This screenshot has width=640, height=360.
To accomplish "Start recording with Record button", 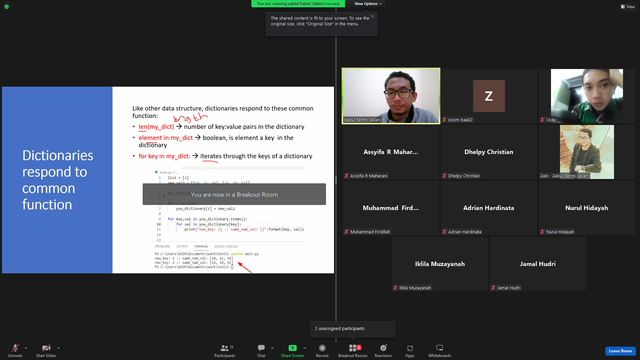I will [322, 350].
